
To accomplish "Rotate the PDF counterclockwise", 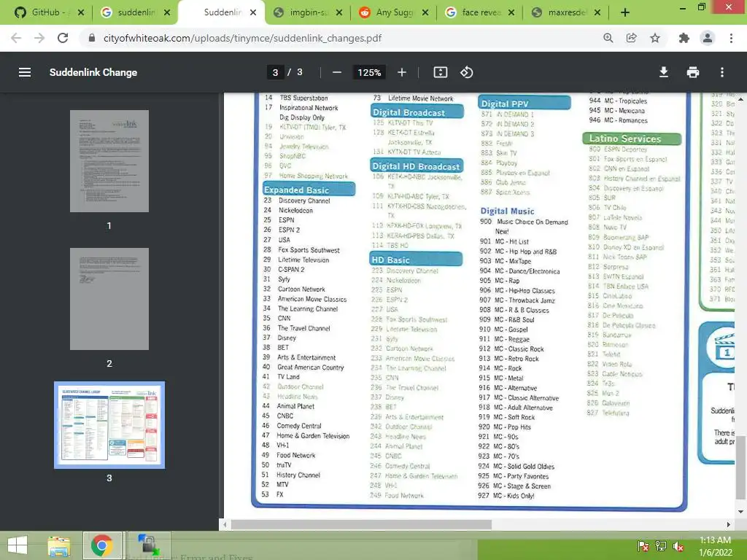I will click(466, 72).
